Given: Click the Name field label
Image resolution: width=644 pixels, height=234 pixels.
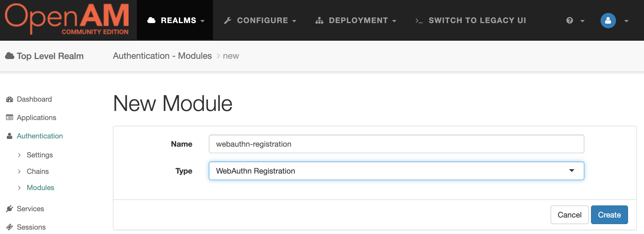Looking at the screenshot, I should [182, 144].
